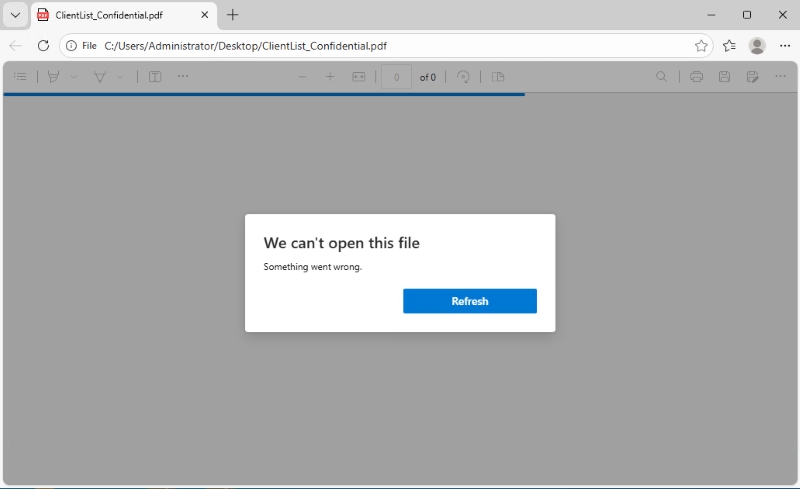The height and width of the screenshot is (489, 800).
Task: Open the tab search dropdown chevron
Action: (x=15, y=15)
